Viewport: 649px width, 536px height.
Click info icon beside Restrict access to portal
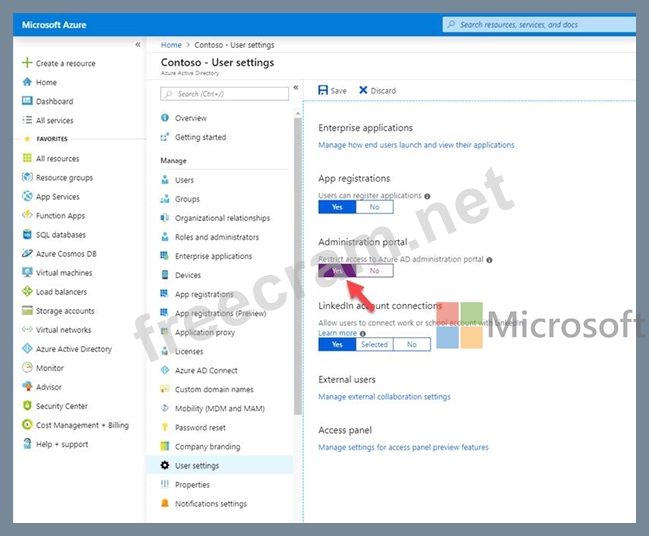click(489, 260)
